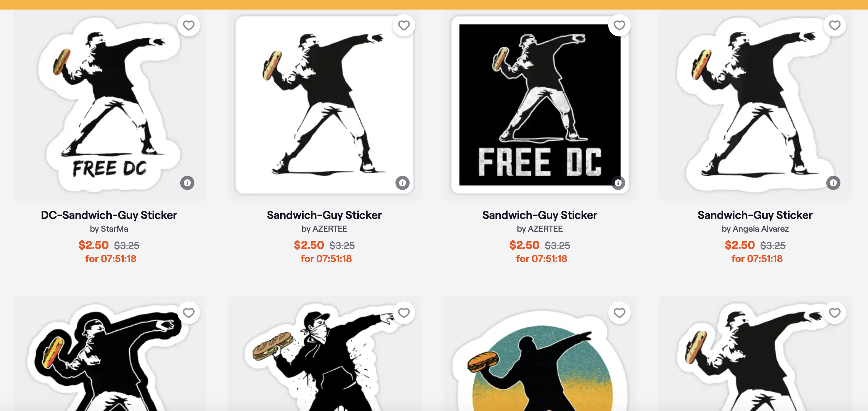Open the teal and yellow silhouette sticker image
Screen dimensions: 868x411
540,354
